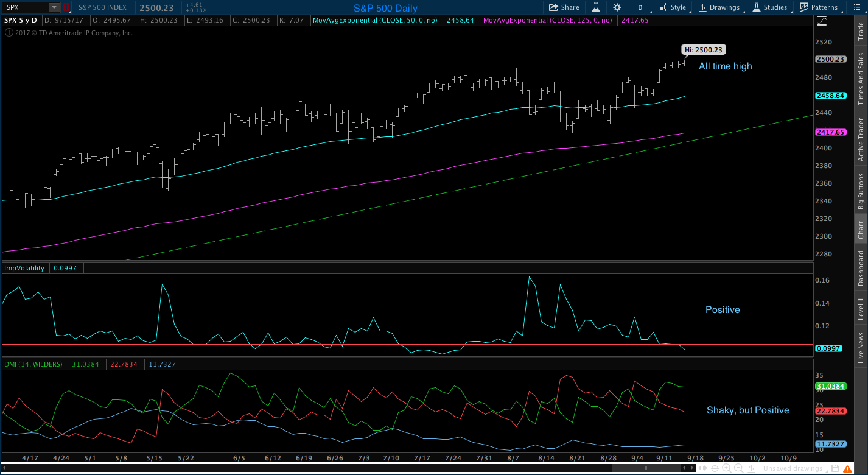Screen dimensions: 868x475
Task: Click the SPX symbol input field
Action: coord(26,7)
